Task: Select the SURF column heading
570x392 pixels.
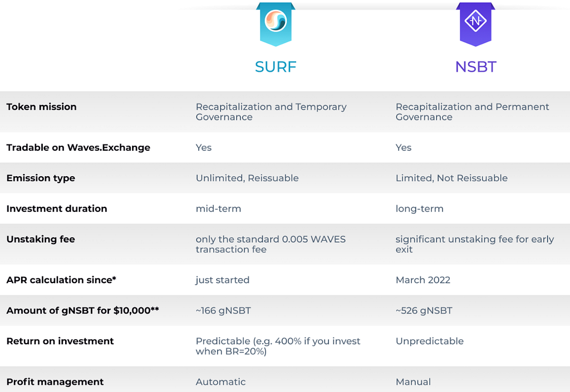Action: tap(276, 67)
